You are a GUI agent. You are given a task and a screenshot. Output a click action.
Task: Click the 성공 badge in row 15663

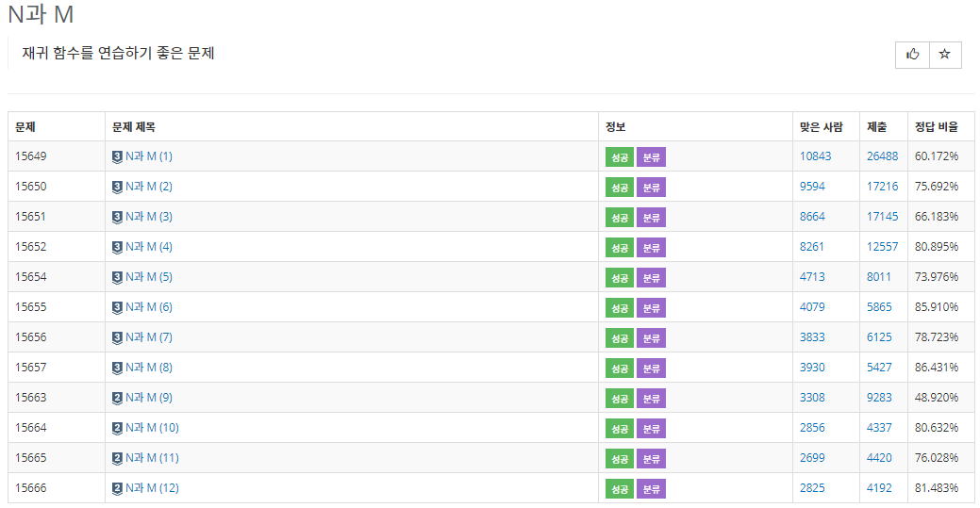(620, 399)
